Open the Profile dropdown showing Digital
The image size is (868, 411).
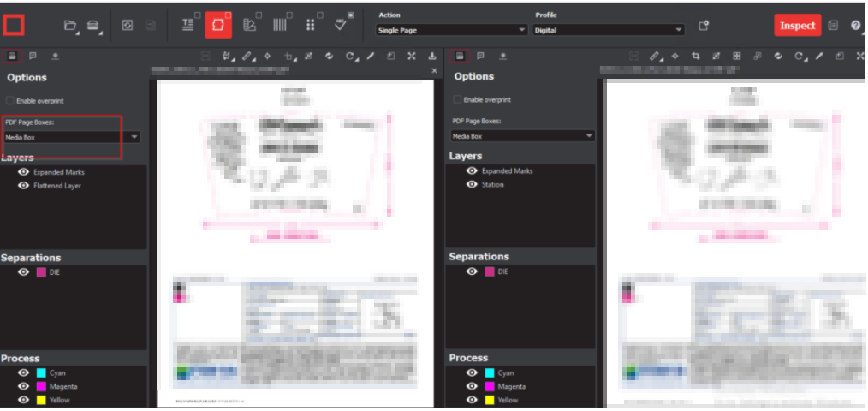tap(608, 30)
